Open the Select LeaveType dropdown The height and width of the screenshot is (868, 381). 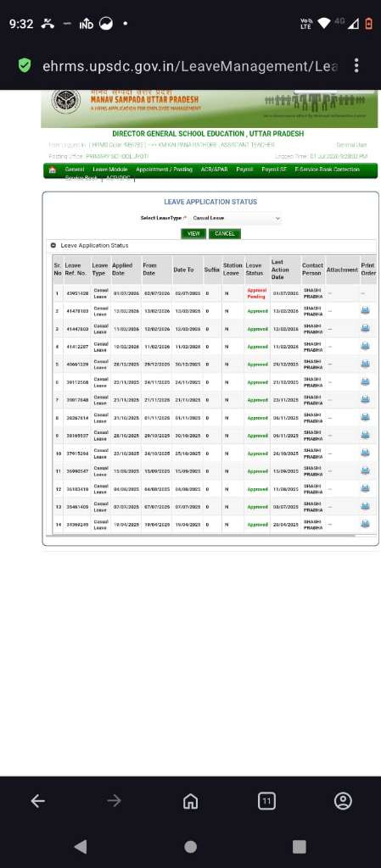236,218
